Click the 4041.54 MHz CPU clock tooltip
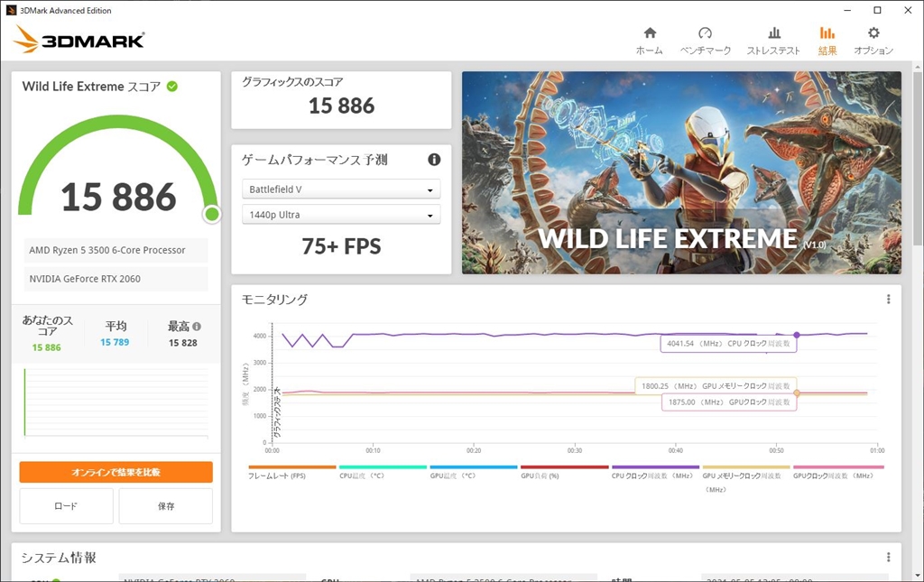The image size is (924, 582). pos(728,344)
